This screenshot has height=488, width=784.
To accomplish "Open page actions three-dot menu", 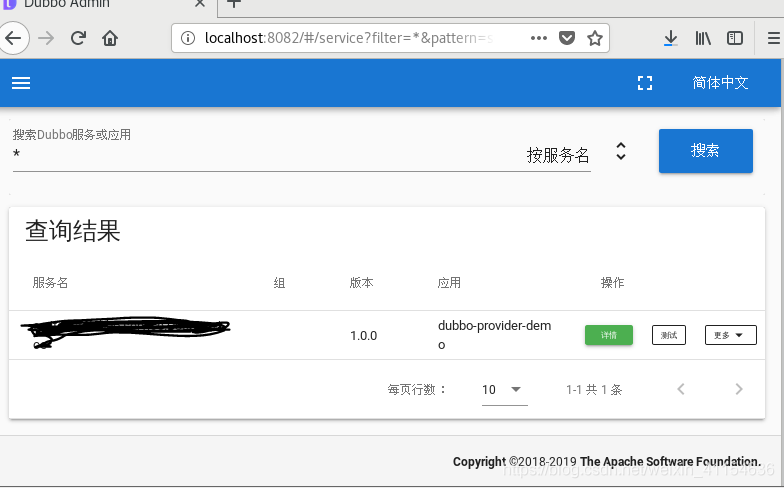I will (x=538, y=38).
